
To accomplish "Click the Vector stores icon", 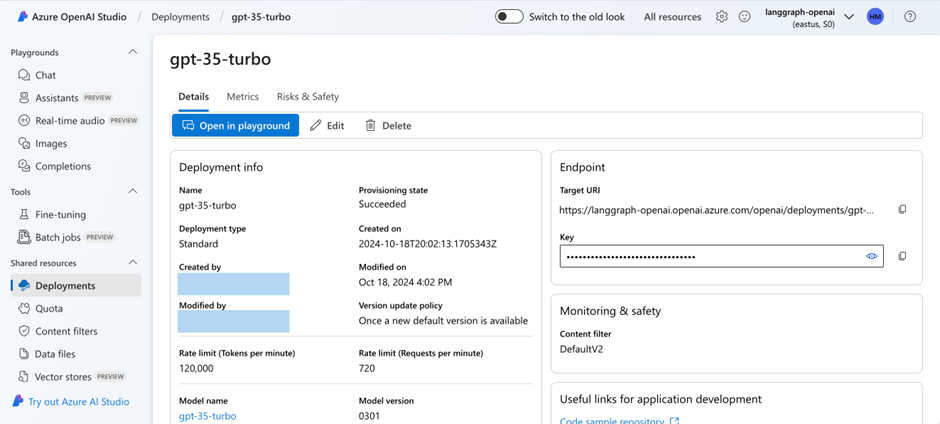I will pos(24,377).
